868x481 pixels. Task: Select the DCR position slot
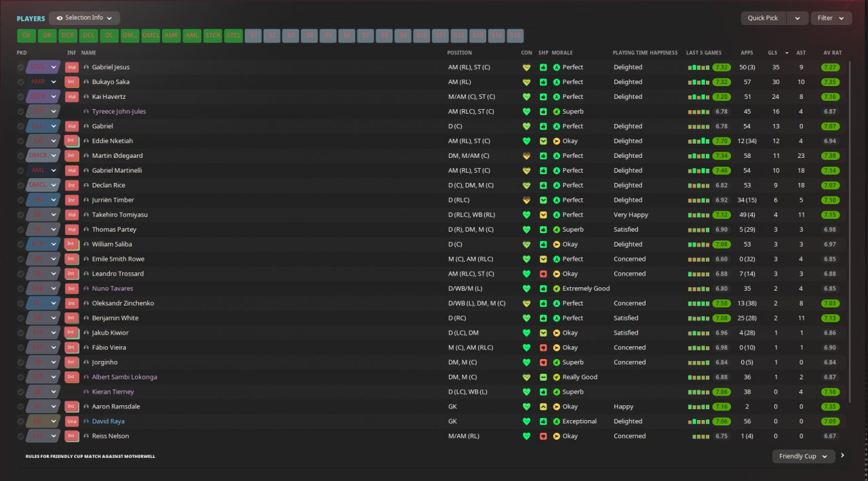pyautogui.click(x=68, y=36)
